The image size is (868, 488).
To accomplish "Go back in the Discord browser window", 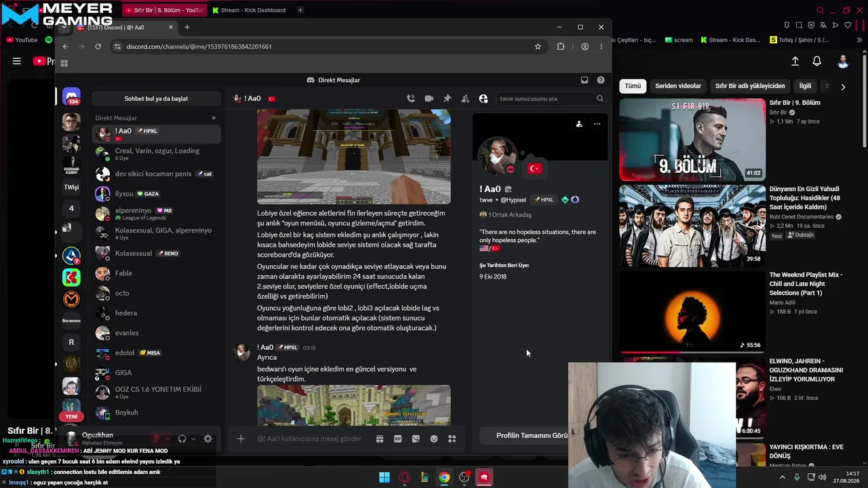I will pos(65,46).
